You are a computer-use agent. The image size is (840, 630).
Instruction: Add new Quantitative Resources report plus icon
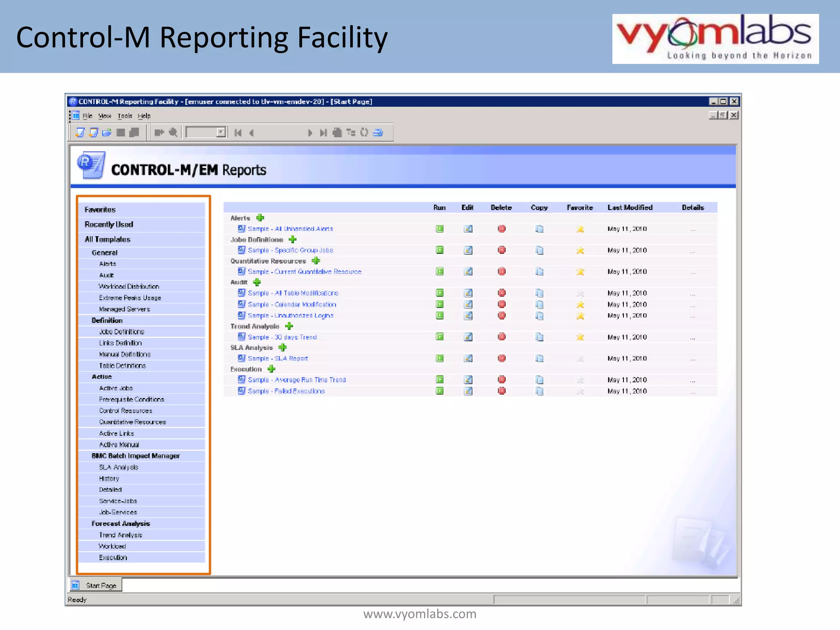[x=315, y=261]
